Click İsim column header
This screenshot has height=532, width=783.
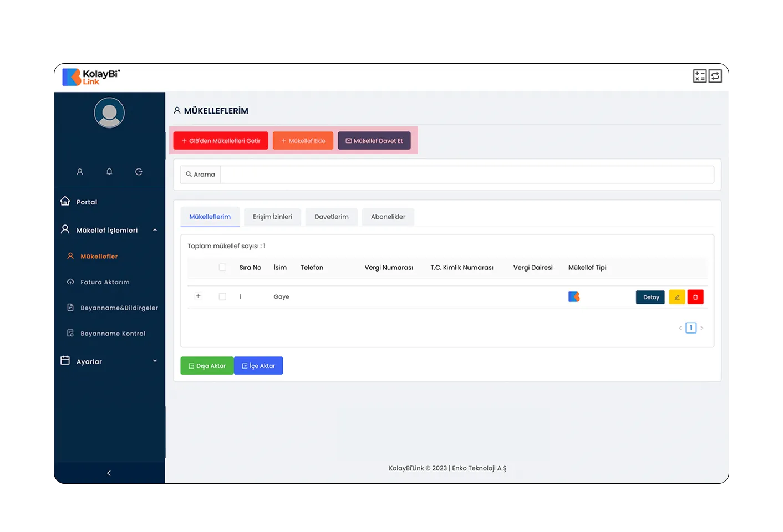point(280,268)
